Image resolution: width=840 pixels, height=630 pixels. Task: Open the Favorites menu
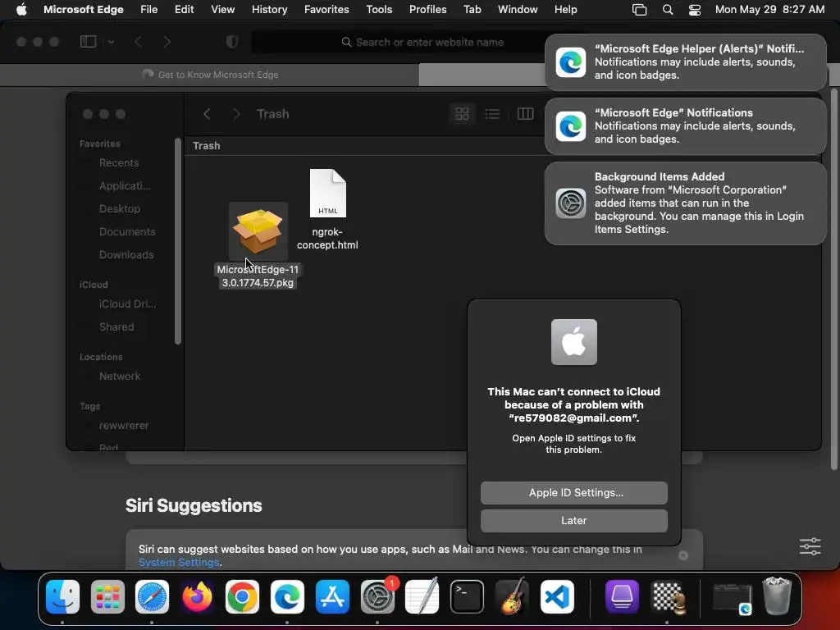(x=326, y=10)
